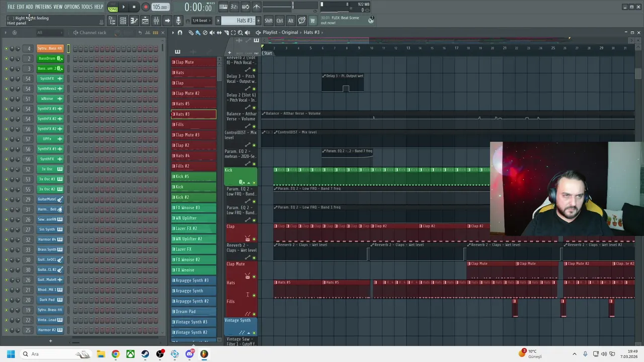Toggle Channel rack graph editor icon
Image resolution: width=644 pixels, height=362 pixels.
coord(148,33)
